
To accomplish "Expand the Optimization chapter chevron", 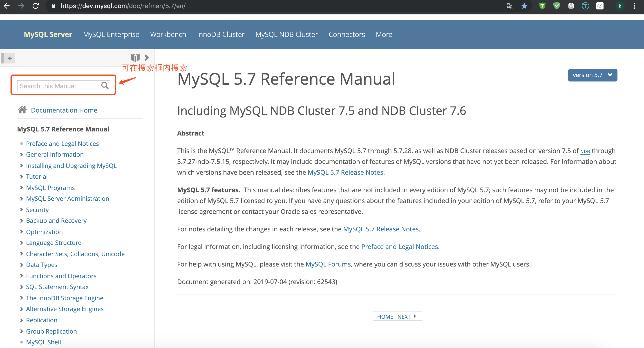I will (22, 232).
